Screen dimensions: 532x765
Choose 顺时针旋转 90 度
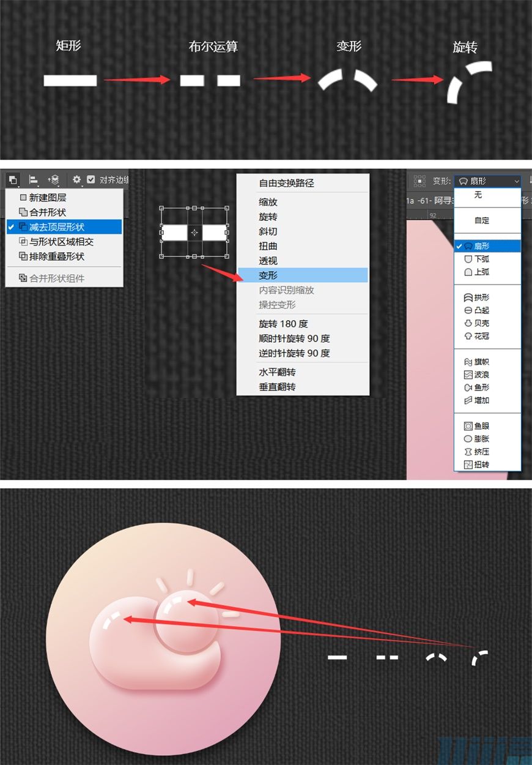(303, 338)
